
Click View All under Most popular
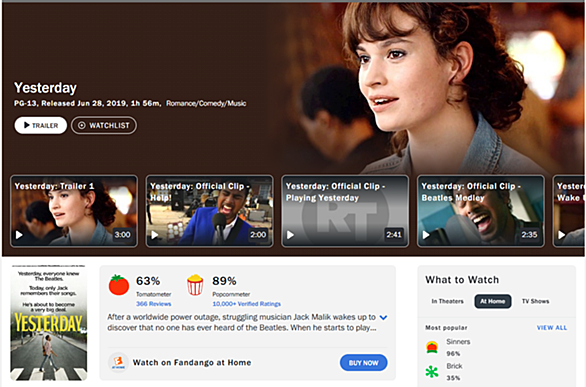552,328
